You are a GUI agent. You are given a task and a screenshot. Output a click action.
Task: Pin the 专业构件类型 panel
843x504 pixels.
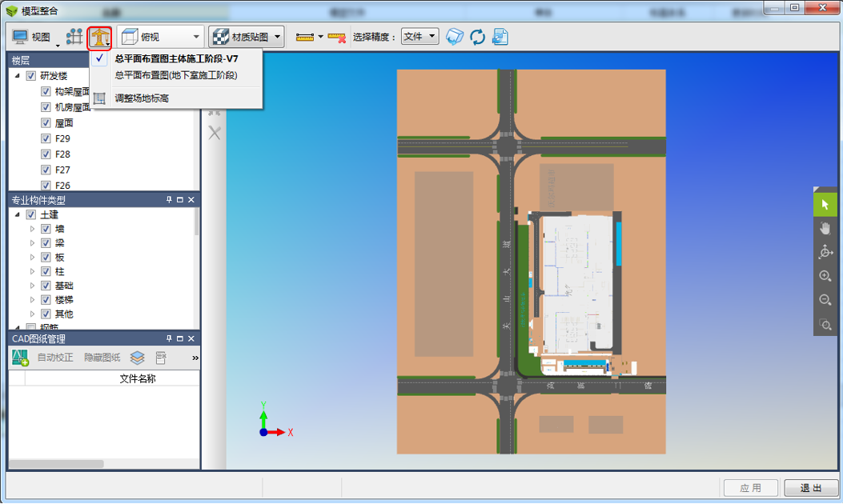(x=169, y=200)
